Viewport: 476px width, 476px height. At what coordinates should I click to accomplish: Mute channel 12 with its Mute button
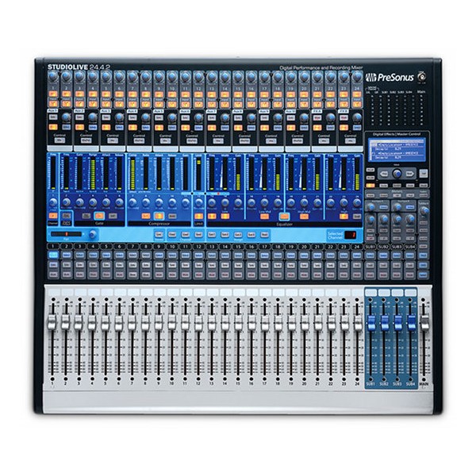[x=198, y=274]
